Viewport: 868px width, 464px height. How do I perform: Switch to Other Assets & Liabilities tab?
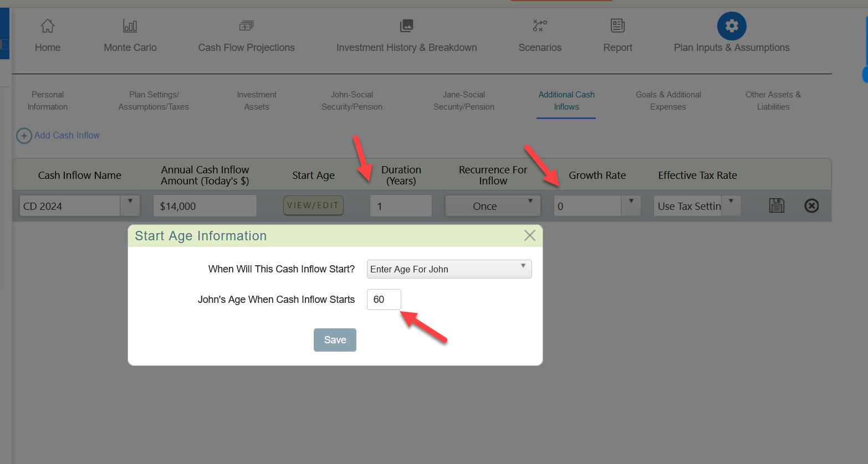(773, 101)
